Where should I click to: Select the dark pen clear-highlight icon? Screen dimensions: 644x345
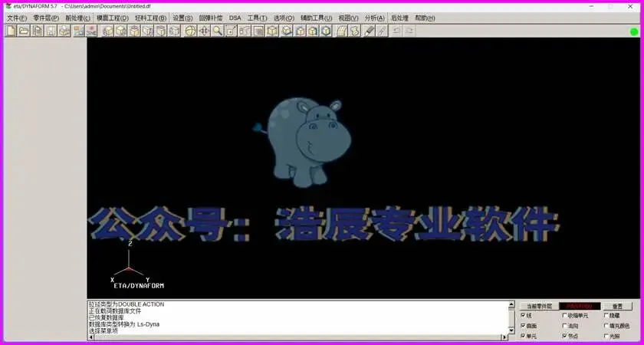tap(370, 31)
